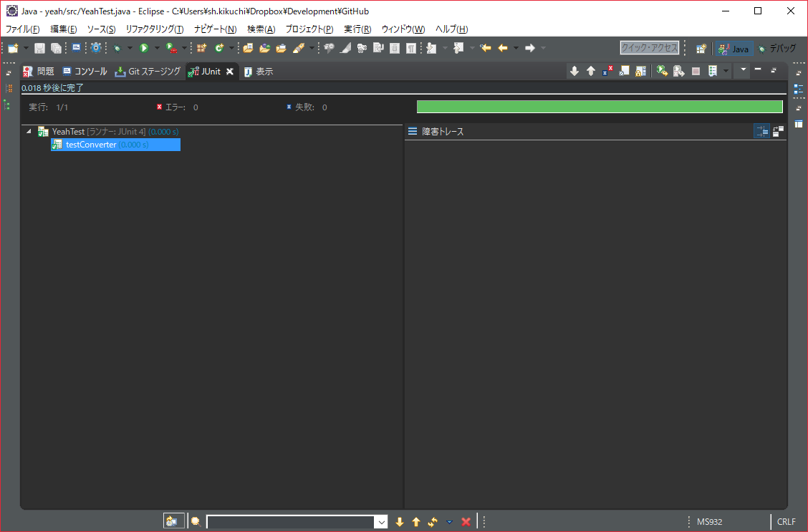Click the Previous Annotation icon
808x532 pixels.
pyautogui.click(x=458, y=48)
